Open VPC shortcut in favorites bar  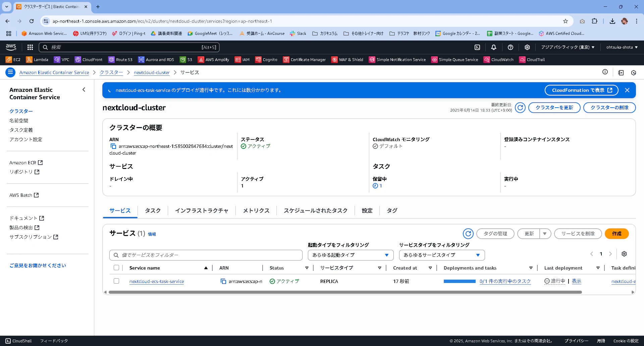(62, 60)
